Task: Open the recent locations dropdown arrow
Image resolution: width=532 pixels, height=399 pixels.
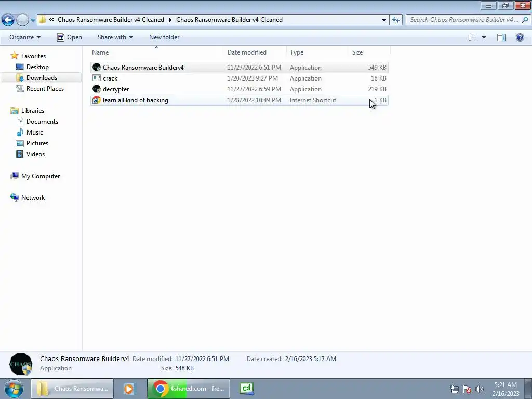Action: (x=33, y=20)
